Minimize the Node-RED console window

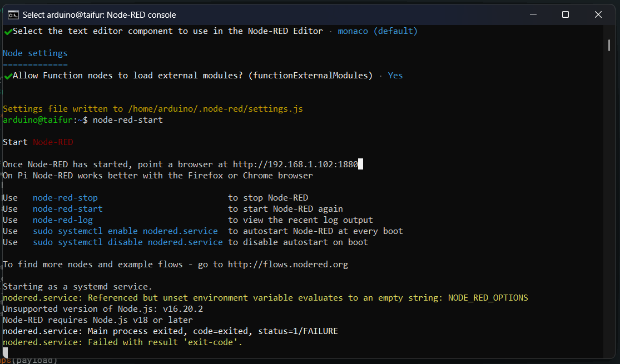click(x=533, y=14)
